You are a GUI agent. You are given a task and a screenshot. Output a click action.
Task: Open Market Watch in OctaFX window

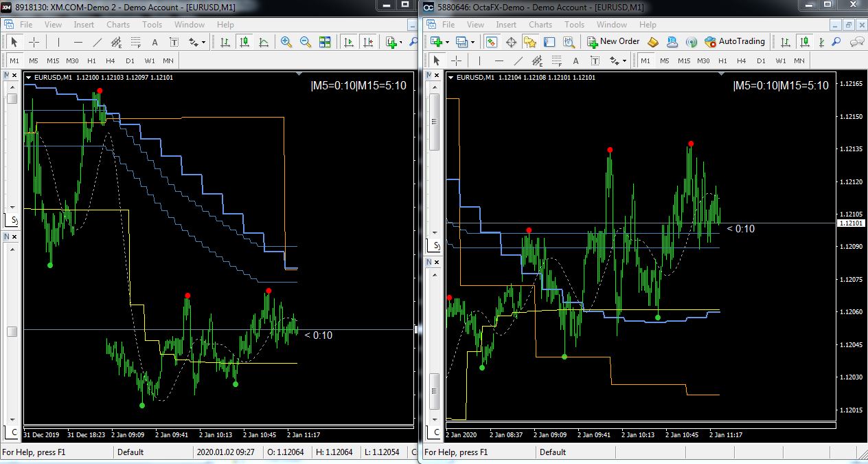492,42
